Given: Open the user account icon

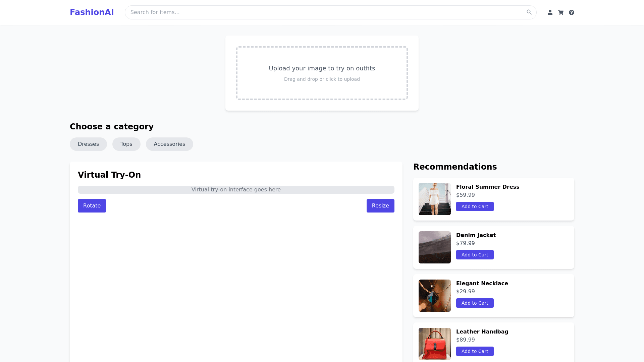Looking at the screenshot, I should pyautogui.click(x=550, y=12).
